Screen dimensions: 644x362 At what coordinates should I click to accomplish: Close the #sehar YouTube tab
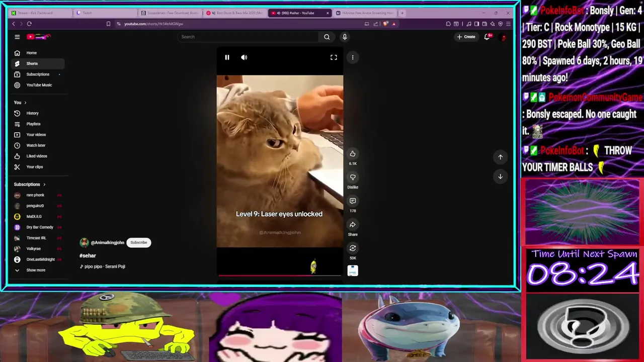tap(328, 13)
